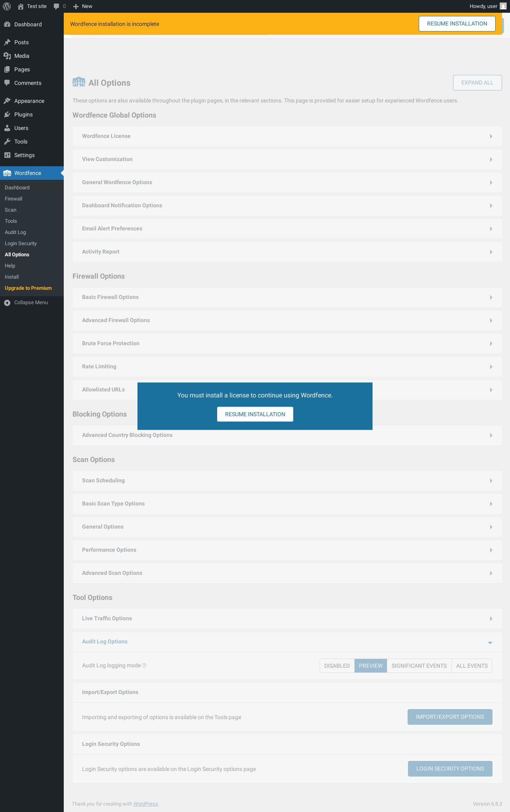Expand Advanced Country Blocking Options
Screen dimensions: 510x812
(x=287, y=435)
